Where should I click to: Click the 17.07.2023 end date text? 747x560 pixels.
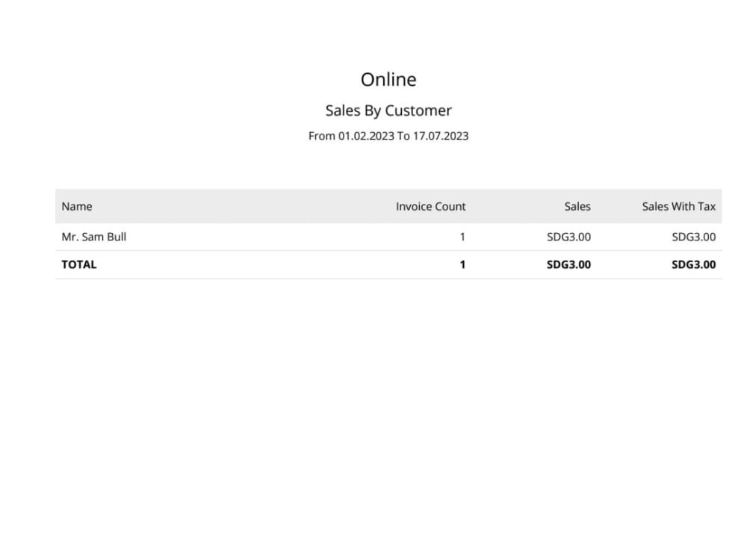pyautogui.click(x=441, y=136)
